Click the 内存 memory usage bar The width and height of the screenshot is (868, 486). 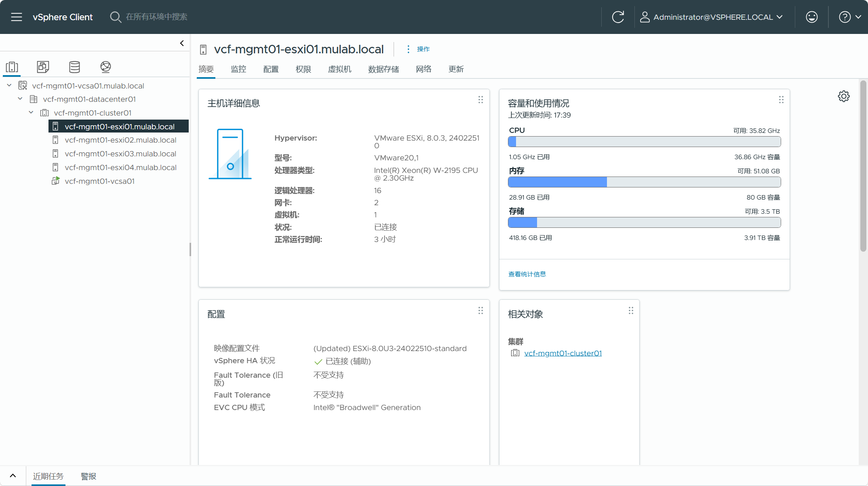(x=644, y=182)
